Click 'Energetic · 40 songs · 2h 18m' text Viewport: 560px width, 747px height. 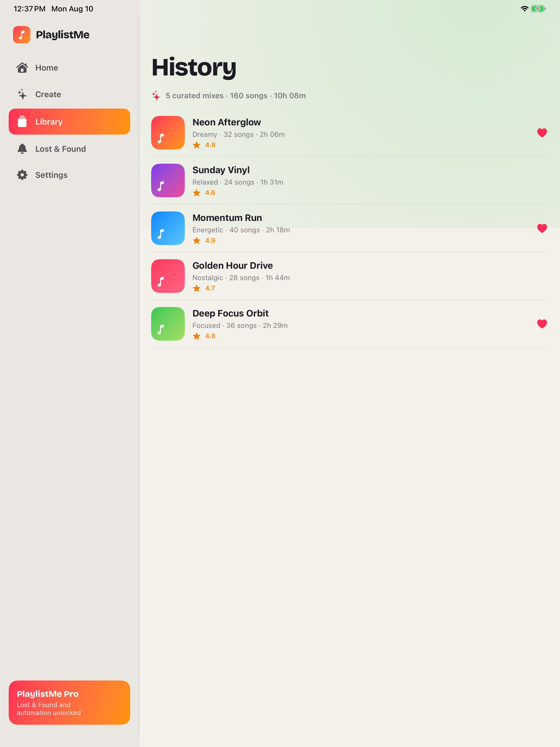tap(241, 230)
